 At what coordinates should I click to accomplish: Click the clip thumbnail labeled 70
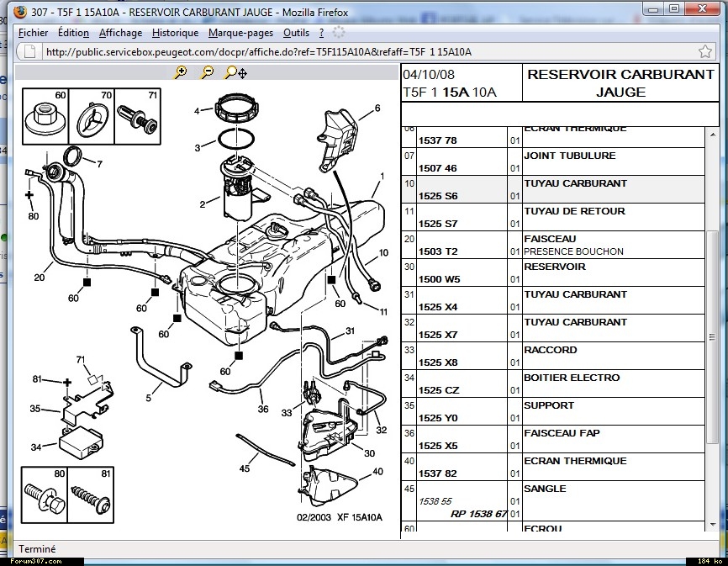pos(92,117)
